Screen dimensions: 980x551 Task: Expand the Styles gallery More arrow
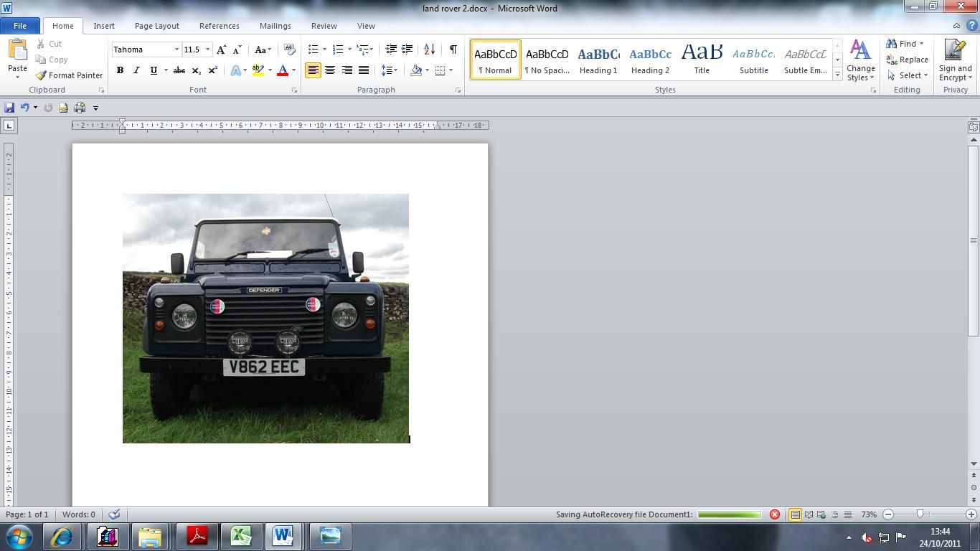coord(837,73)
